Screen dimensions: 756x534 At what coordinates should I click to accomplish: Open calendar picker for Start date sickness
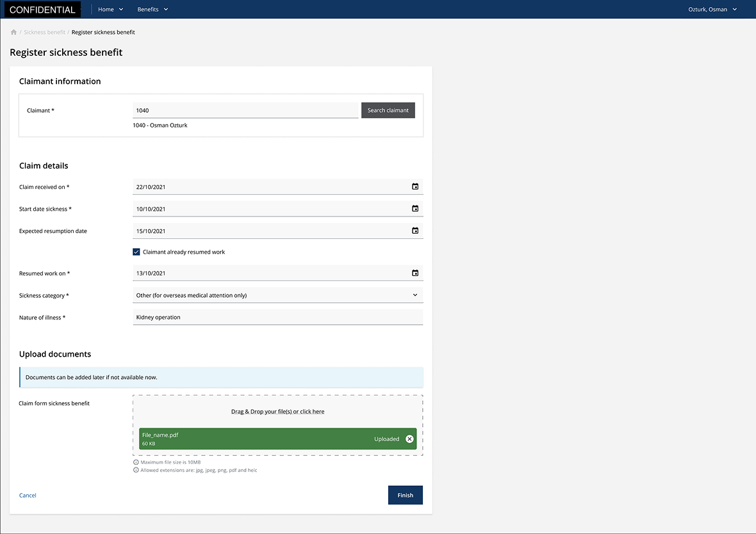pyautogui.click(x=415, y=209)
